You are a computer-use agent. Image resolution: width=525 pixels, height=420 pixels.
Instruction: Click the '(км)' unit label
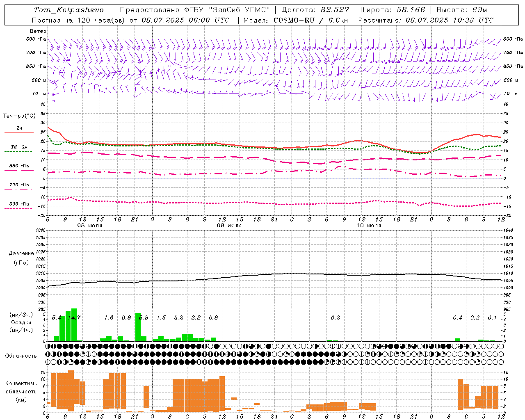click(x=21, y=399)
